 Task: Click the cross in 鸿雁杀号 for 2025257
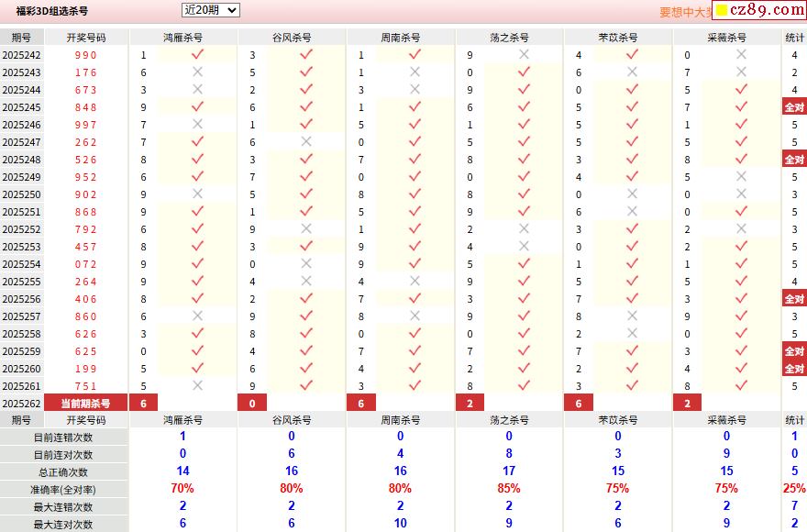click(197, 316)
